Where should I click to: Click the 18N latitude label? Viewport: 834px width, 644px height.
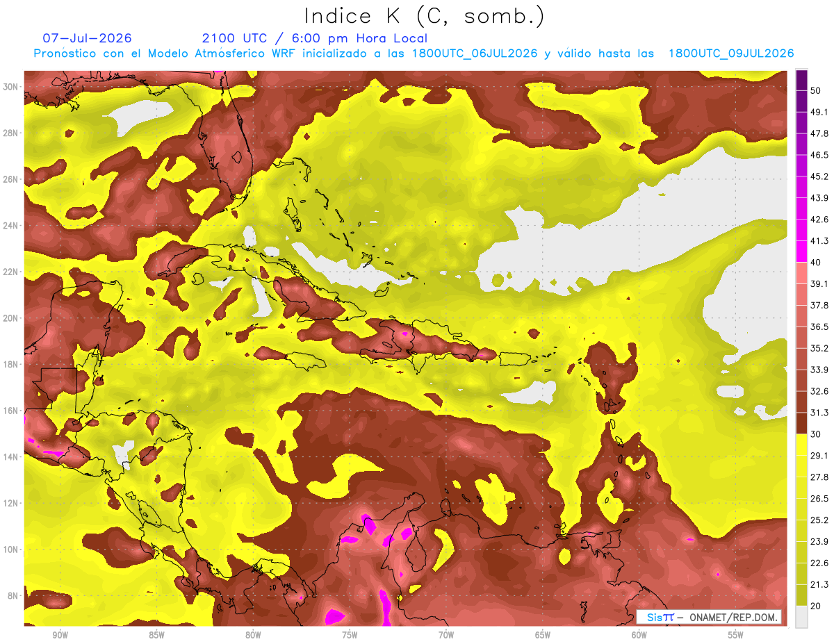[x=11, y=364]
